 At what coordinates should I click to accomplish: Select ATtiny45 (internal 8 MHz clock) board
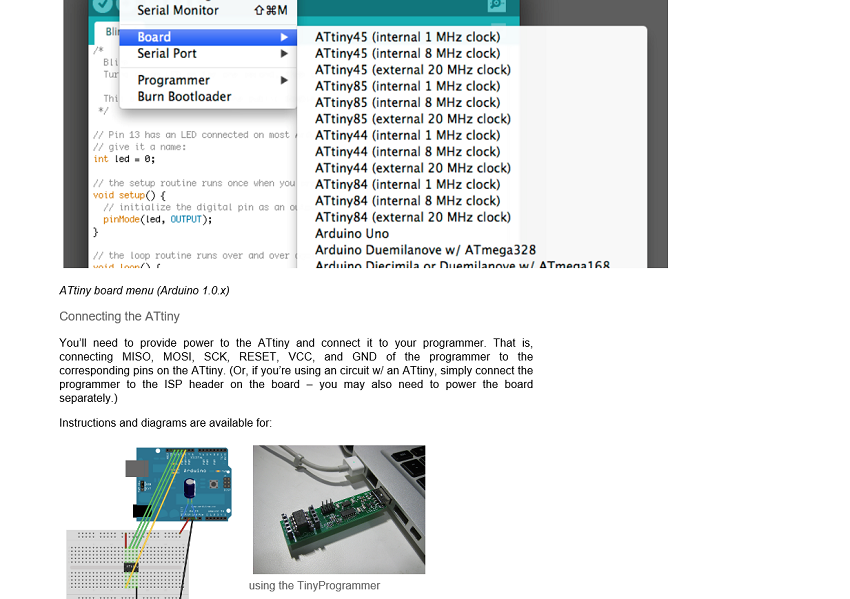tap(407, 54)
